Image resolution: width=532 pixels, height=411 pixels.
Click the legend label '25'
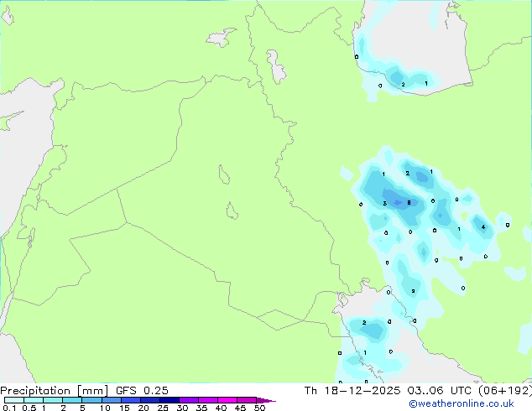point(163,408)
